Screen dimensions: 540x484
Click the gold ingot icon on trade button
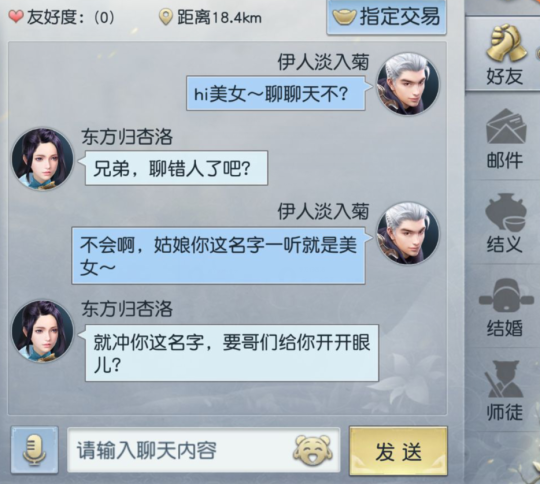point(344,17)
